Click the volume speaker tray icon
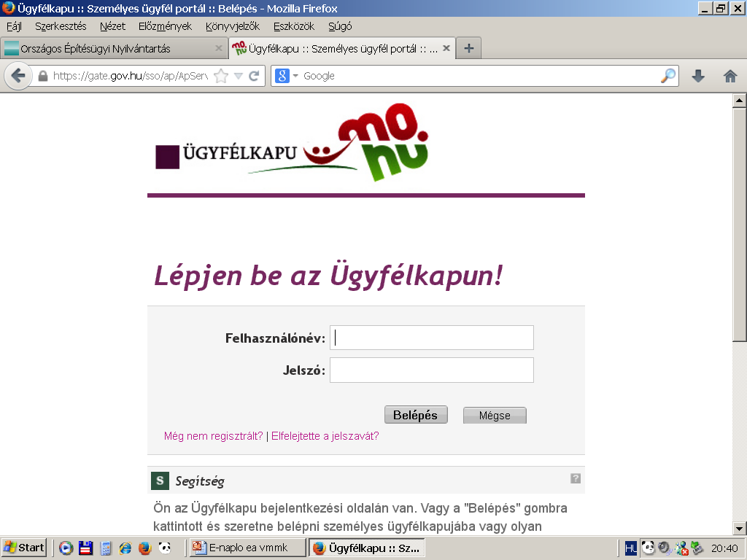 664,548
